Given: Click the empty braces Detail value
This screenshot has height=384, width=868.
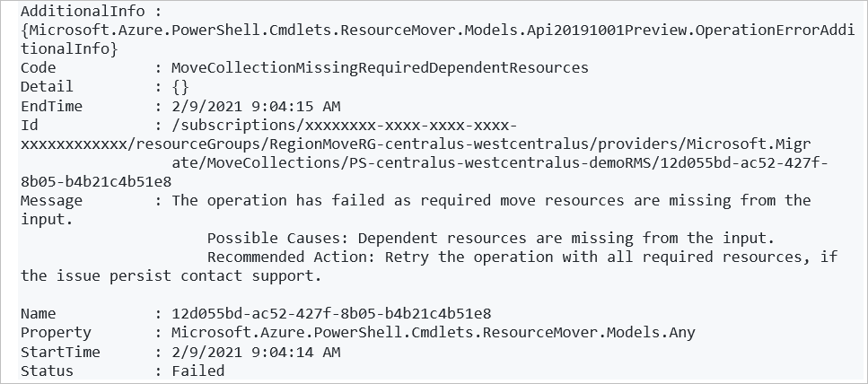Looking at the screenshot, I should tap(180, 87).
